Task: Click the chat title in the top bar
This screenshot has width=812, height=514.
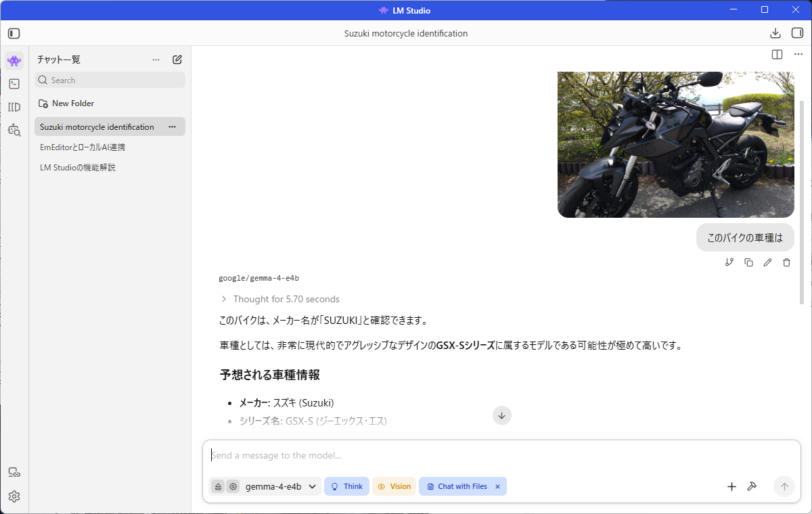Action: click(406, 33)
